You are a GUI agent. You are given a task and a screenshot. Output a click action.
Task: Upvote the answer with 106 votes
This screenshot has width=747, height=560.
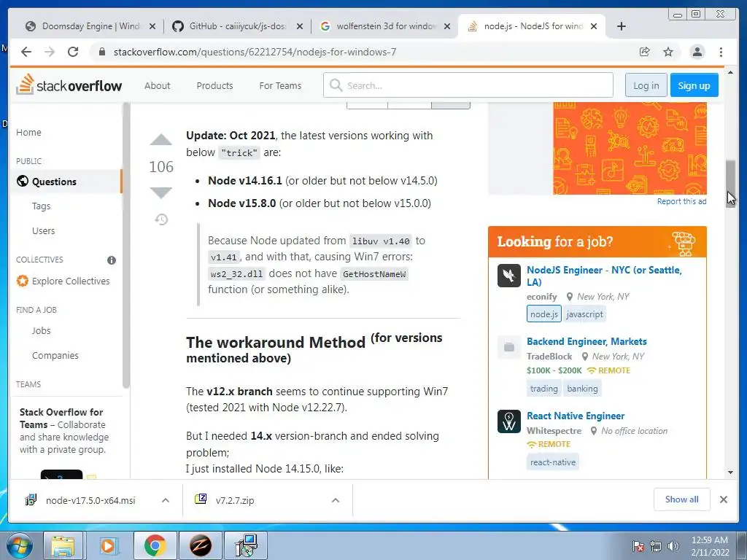pyautogui.click(x=161, y=140)
